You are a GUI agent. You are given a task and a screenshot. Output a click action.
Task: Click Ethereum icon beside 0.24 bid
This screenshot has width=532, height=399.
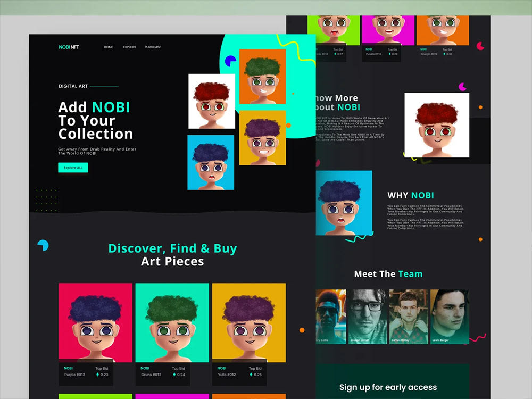174,375
